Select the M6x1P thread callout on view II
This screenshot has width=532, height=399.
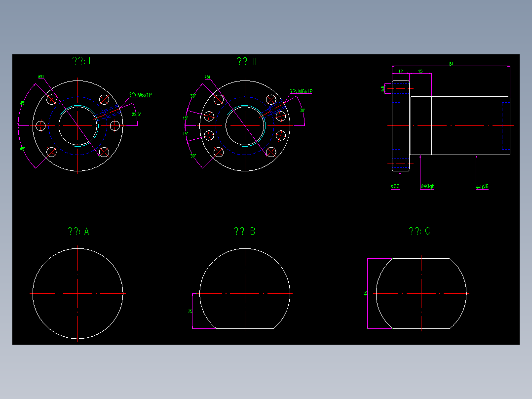[301, 91]
